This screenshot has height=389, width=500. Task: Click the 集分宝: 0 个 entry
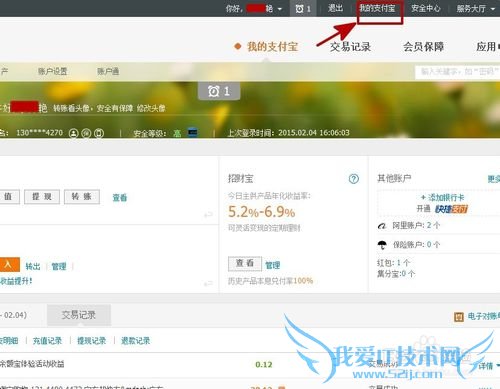point(396,274)
